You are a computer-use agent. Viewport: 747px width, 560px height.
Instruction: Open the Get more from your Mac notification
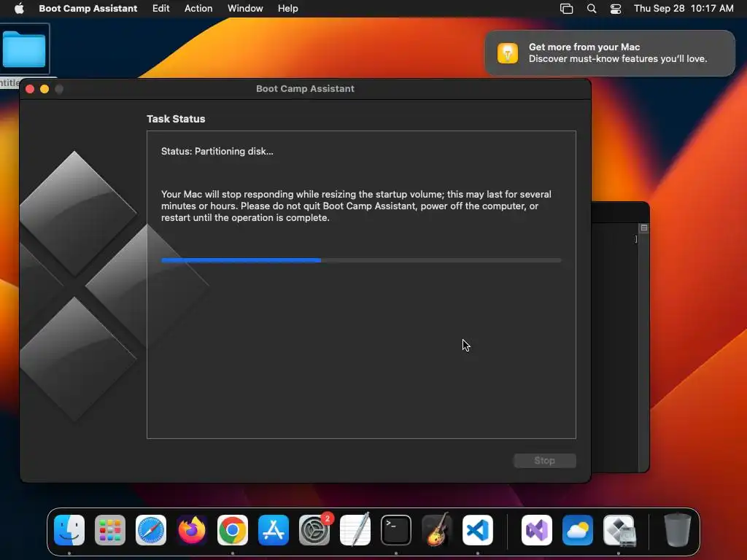(610, 52)
